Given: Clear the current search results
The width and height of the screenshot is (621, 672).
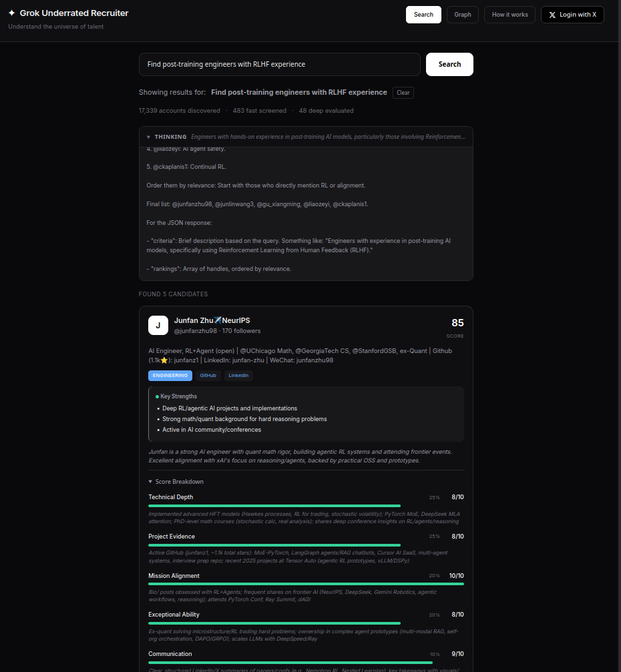Looking at the screenshot, I should (x=403, y=93).
